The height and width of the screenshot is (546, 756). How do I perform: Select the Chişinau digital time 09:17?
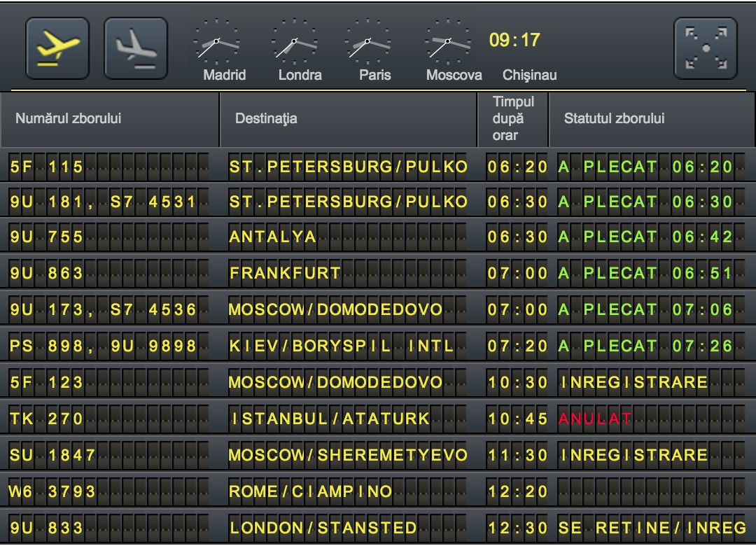coord(514,40)
